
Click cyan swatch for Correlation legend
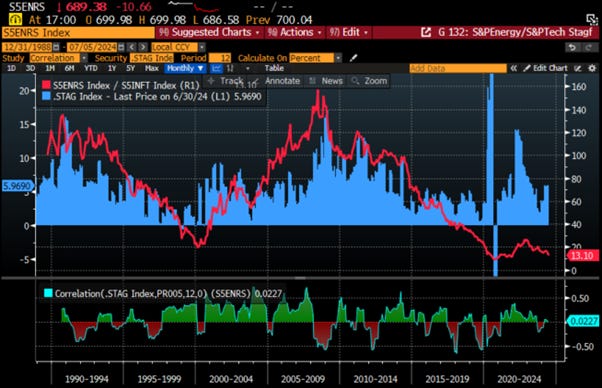point(48,294)
